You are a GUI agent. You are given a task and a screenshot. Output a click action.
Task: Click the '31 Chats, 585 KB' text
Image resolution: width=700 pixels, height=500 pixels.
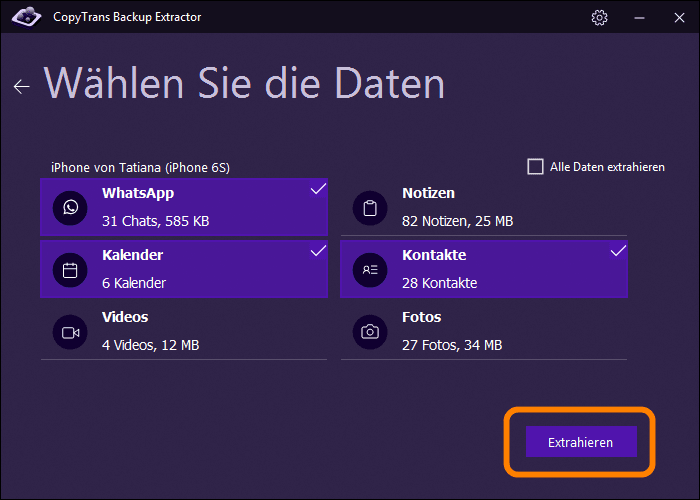(x=155, y=221)
